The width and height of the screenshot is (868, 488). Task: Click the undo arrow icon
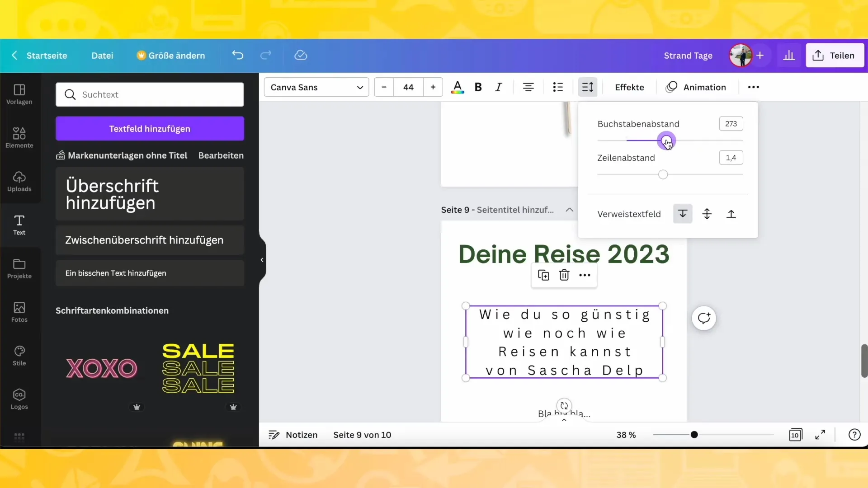click(238, 55)
